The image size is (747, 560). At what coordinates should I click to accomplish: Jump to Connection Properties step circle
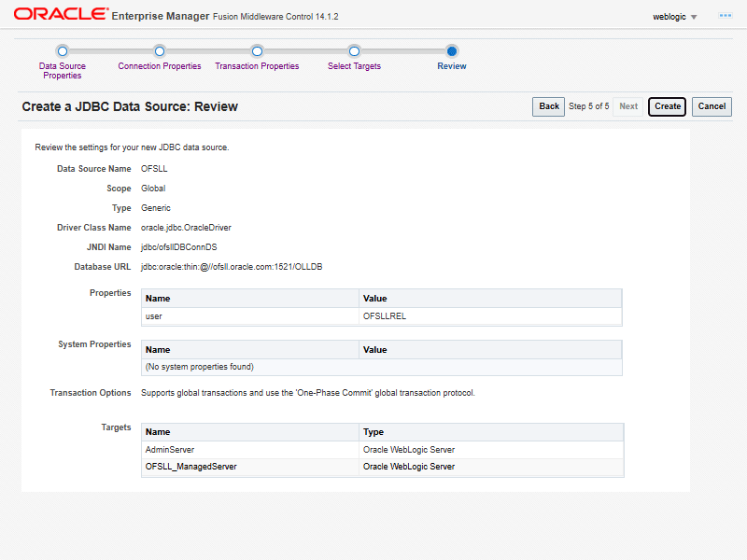[x=160, y=51]
